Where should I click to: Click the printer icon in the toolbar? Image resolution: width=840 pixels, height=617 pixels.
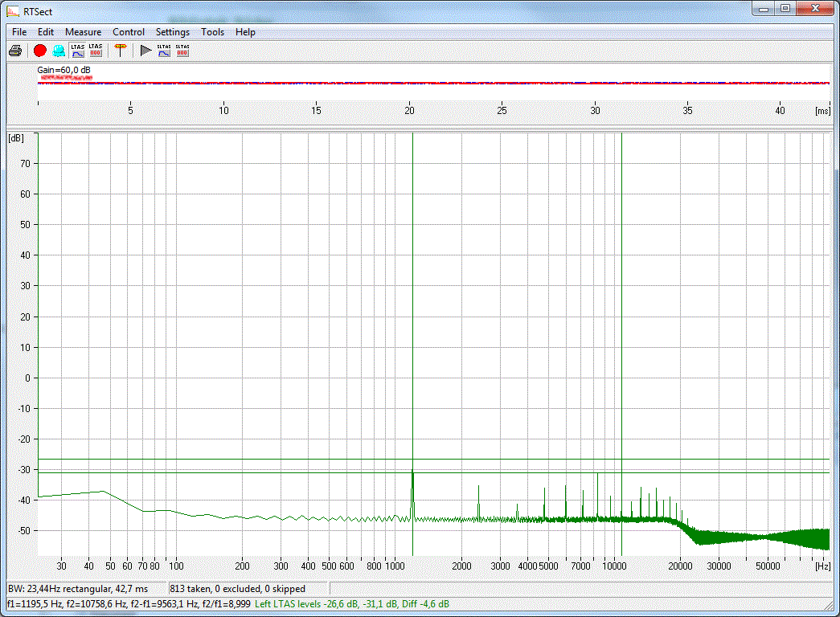[x=15, y=51]
